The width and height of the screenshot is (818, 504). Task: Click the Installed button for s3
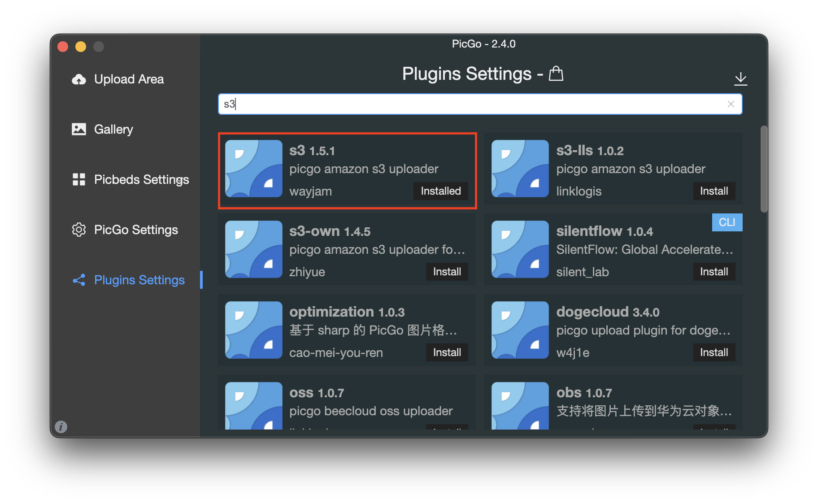pos(440,191)
